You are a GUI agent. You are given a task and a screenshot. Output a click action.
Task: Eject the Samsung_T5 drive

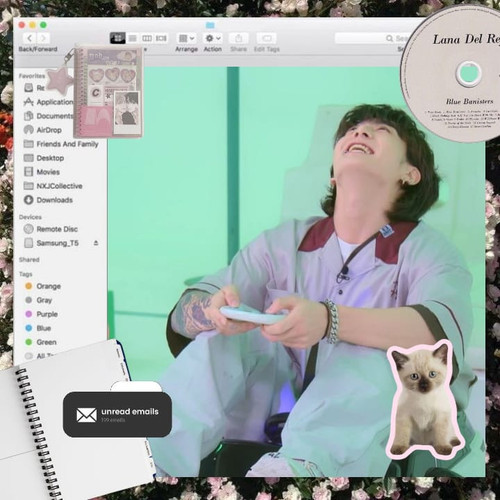pyautogui.click(x=96, y=243)
